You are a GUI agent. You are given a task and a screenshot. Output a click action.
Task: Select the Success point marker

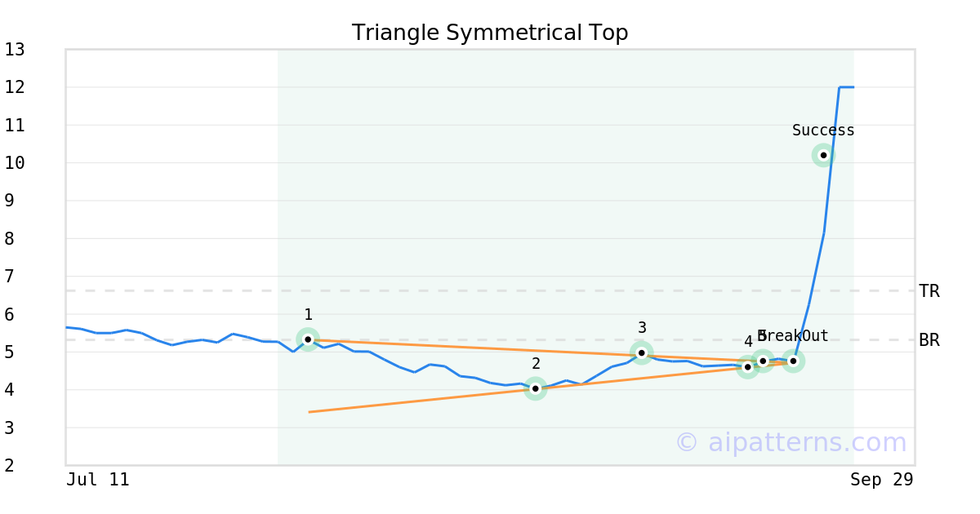pos(823,155)
